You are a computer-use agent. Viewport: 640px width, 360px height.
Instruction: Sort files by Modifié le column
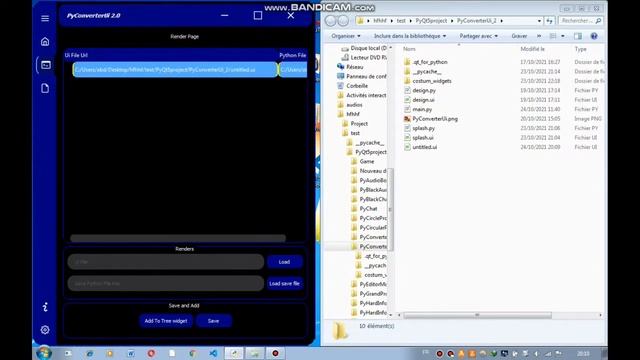(532, 49)
